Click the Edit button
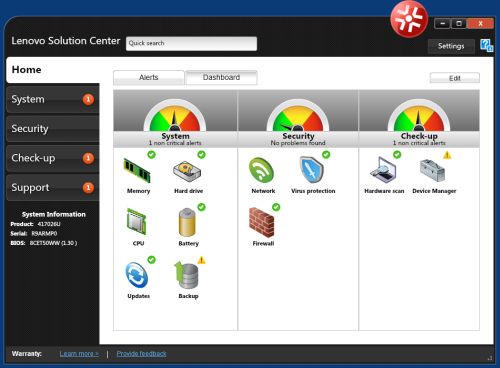This screenshot has height=368, width=500. coord(455,78)
